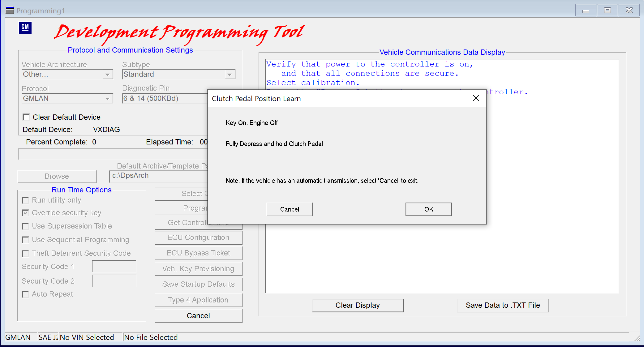Expand the Protocol GMLAN dropdown
This screenshot has width=644, height=347.
tap(107, 99)
